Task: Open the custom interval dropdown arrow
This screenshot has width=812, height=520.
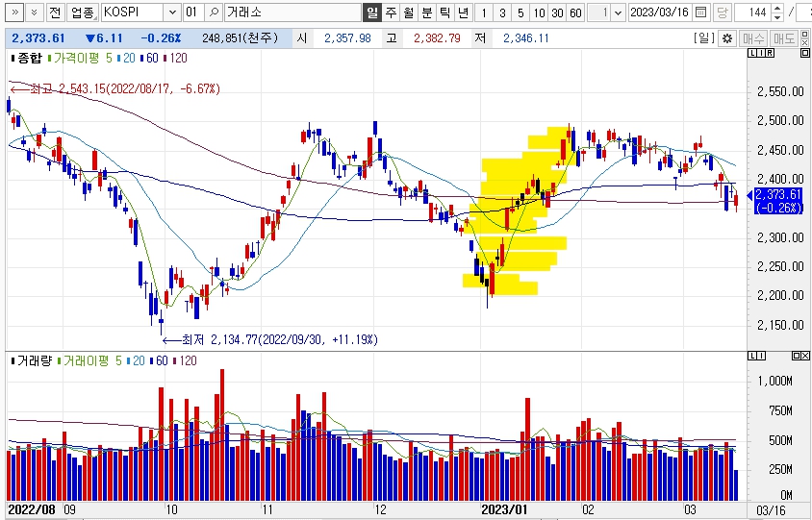Action: click(x=618, y=12)
